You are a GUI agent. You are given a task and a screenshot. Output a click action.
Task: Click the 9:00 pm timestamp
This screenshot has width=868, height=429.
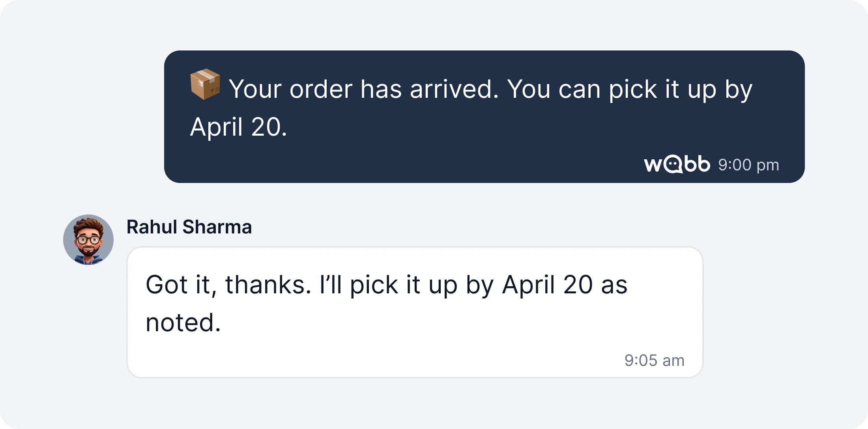click(748, 165)
